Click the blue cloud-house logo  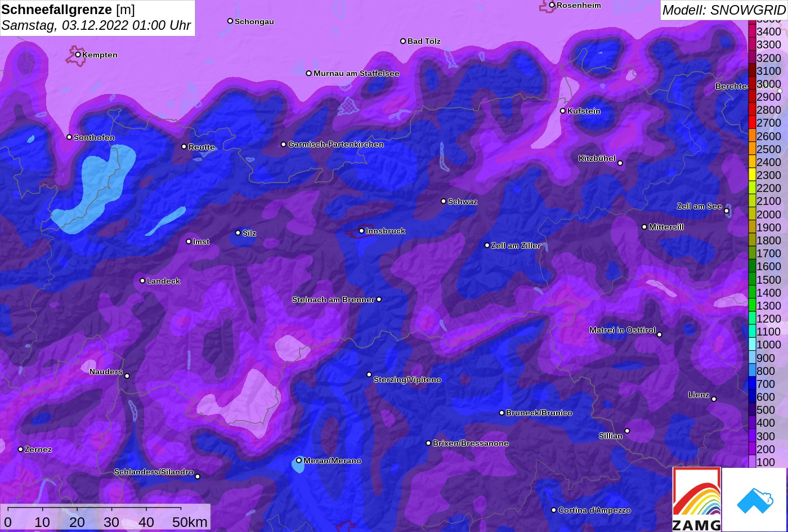755,499
